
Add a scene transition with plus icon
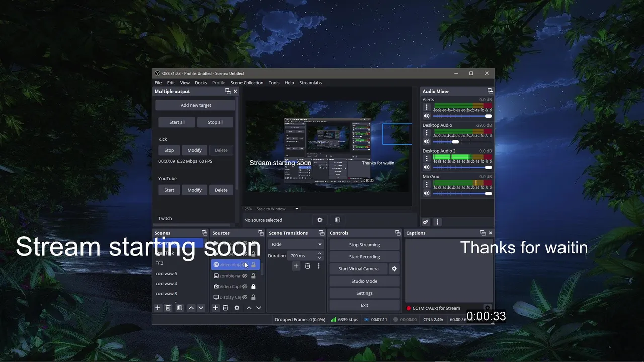296,266
